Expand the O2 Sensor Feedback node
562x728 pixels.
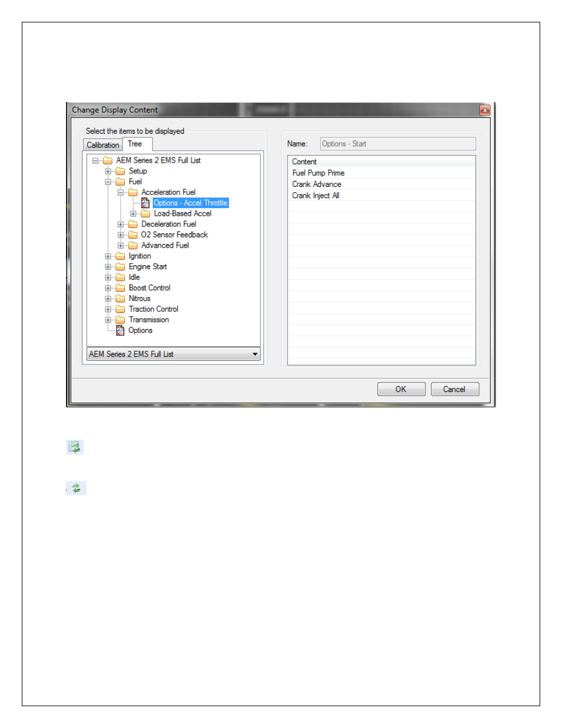click(x=121, y=235)
